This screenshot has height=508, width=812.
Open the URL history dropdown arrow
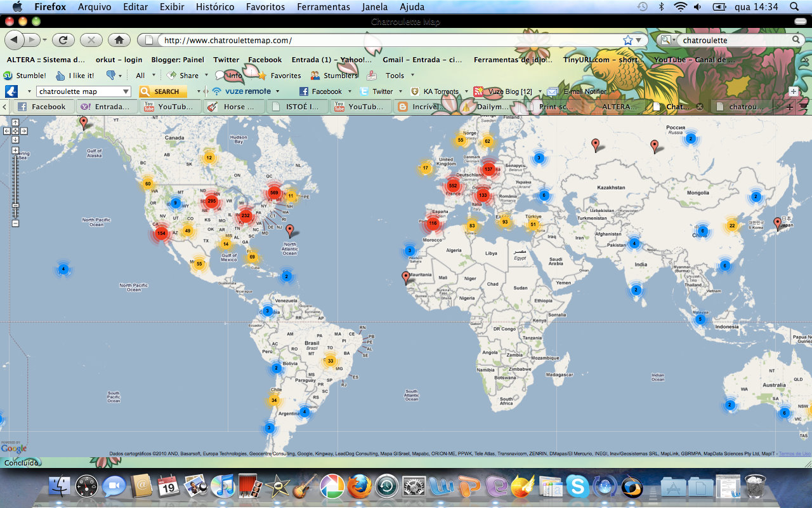click(639, 40)
